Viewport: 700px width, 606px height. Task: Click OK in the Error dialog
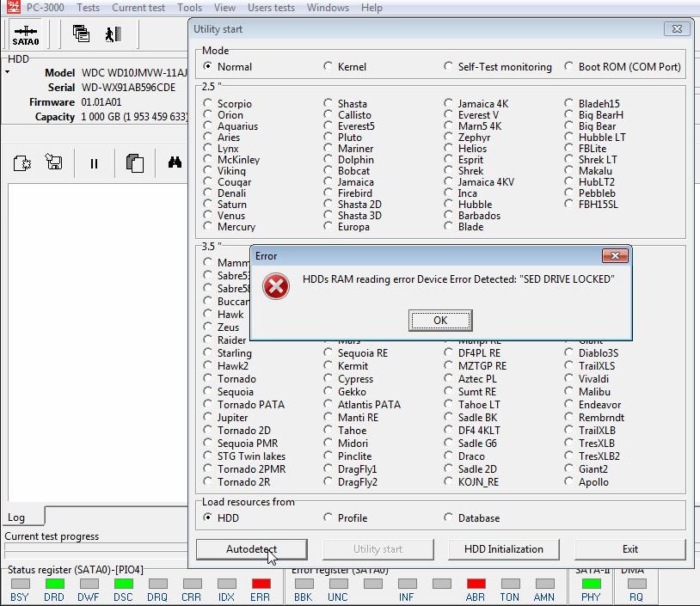point(440,321)
